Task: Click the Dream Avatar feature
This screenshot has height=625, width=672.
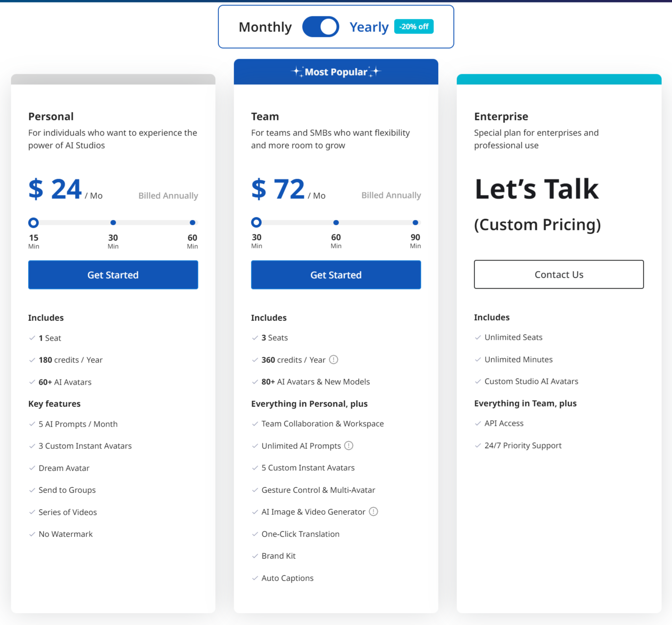Action: (x=64, y=468)
